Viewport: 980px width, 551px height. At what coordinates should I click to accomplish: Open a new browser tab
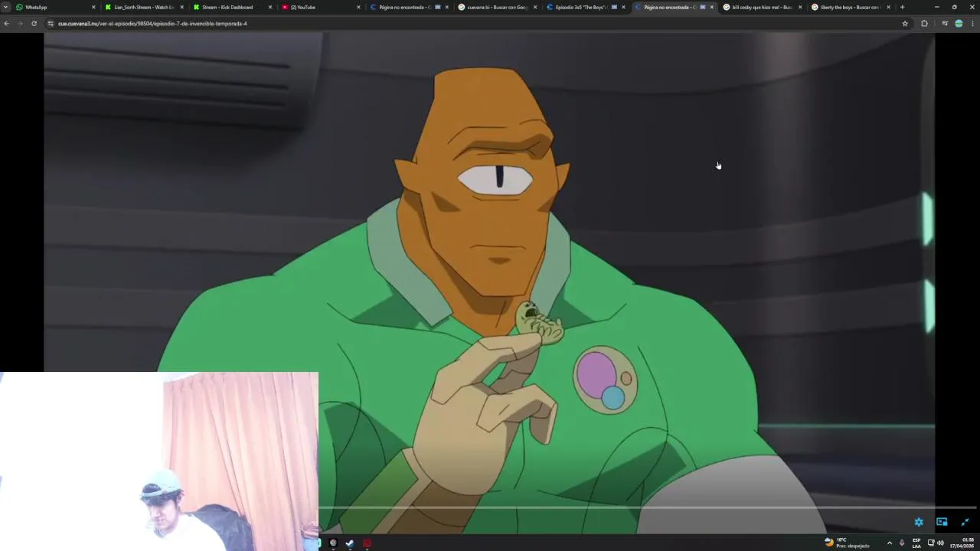click(x=902, y=7)
